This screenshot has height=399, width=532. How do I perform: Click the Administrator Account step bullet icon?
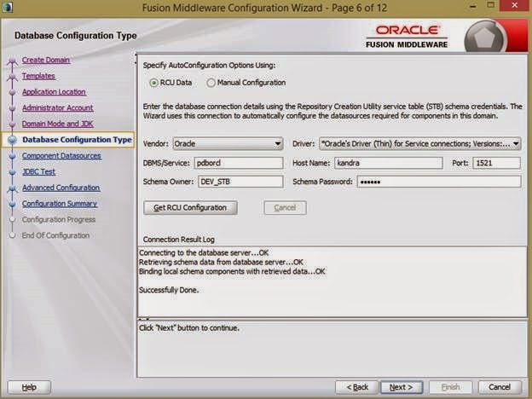[13, 108]
